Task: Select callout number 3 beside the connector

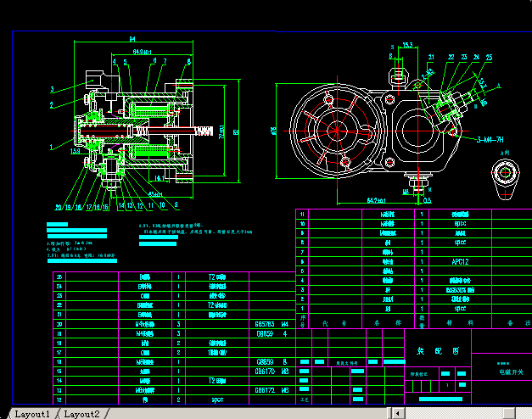Action: [53, 89]
